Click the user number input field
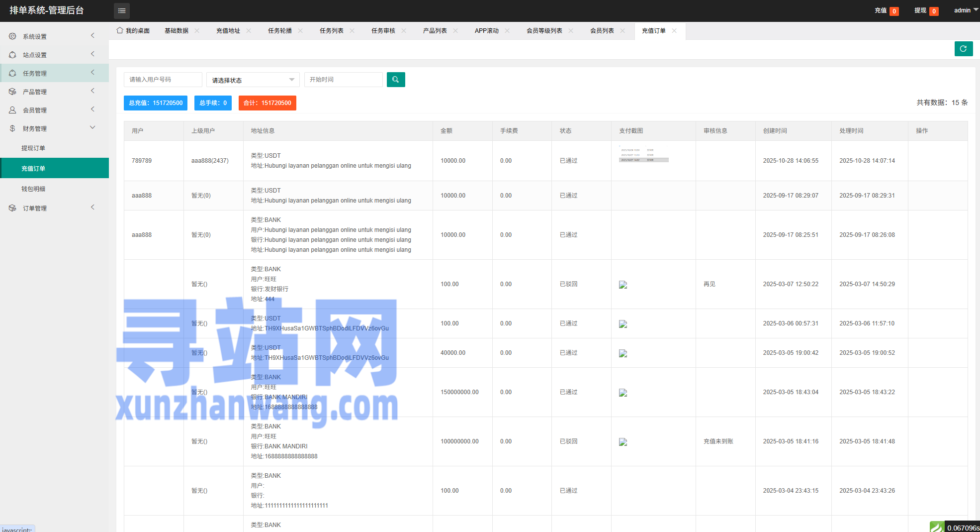The height and width of the screenshot is (532, 980). (163, 80)
